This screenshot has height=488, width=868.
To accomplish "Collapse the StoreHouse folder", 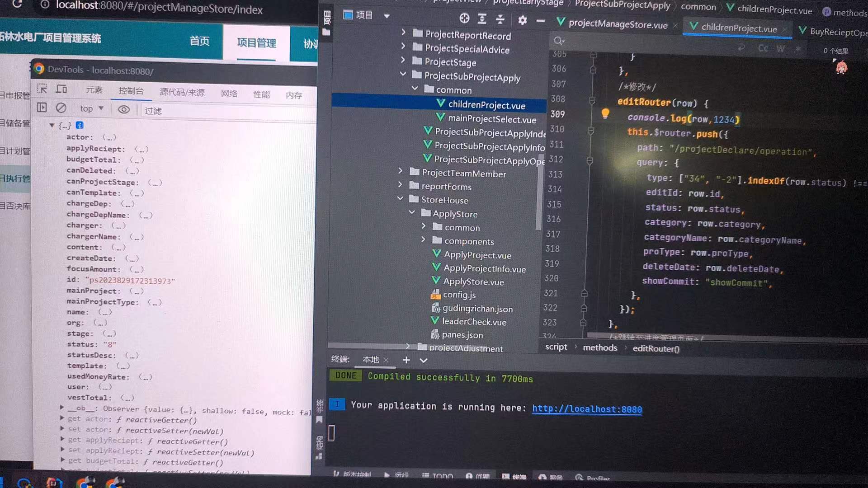I will 400,198.
